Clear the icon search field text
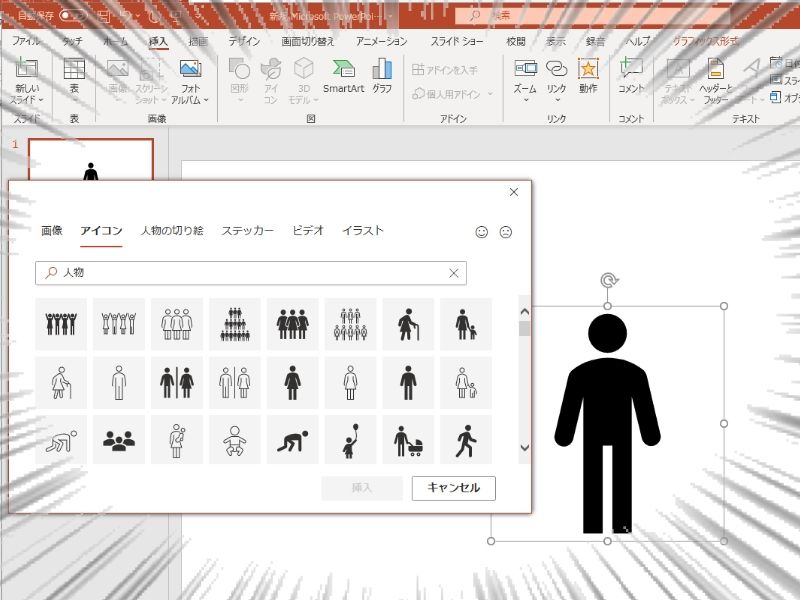 click(x=454, y=273)
